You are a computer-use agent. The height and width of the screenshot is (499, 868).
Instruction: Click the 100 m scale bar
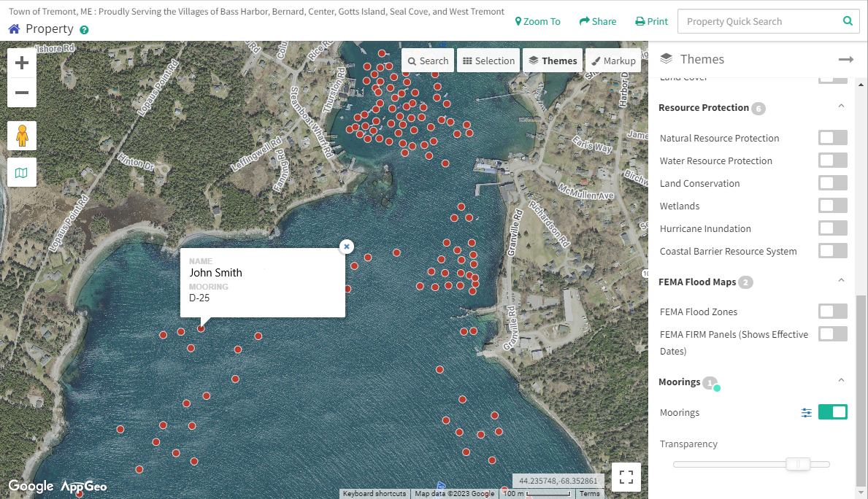(x=537, y=493)
